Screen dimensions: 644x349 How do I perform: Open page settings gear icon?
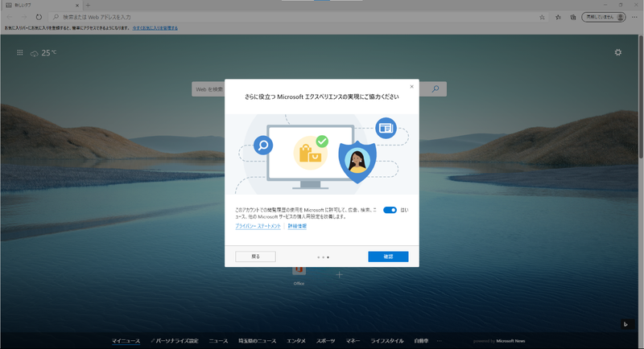617,52
